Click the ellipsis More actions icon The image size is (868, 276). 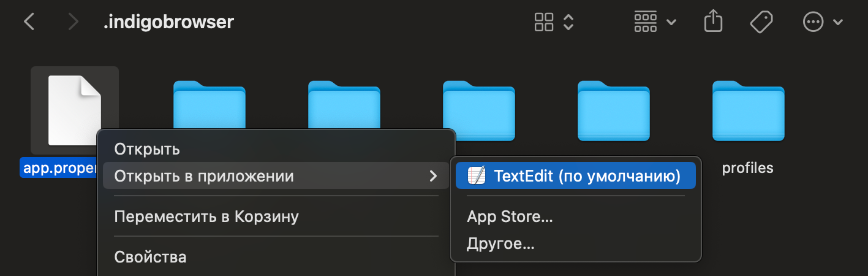click(x=813, y=23)
